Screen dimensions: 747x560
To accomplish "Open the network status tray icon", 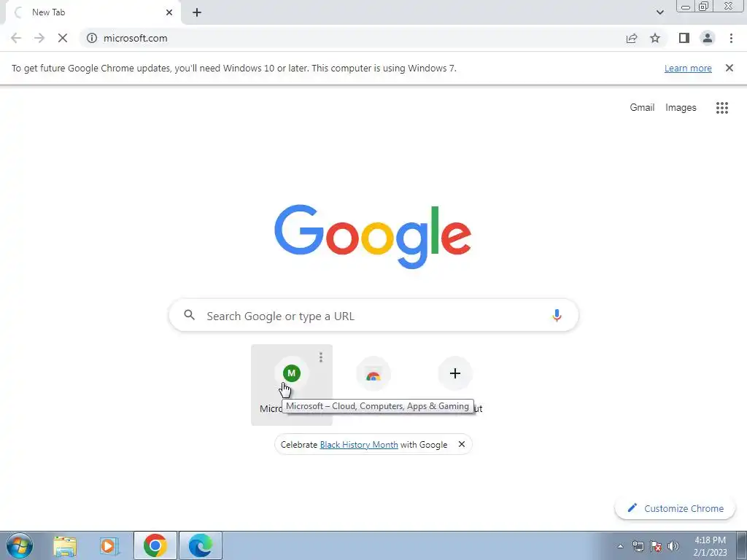I will pos(638,547).
